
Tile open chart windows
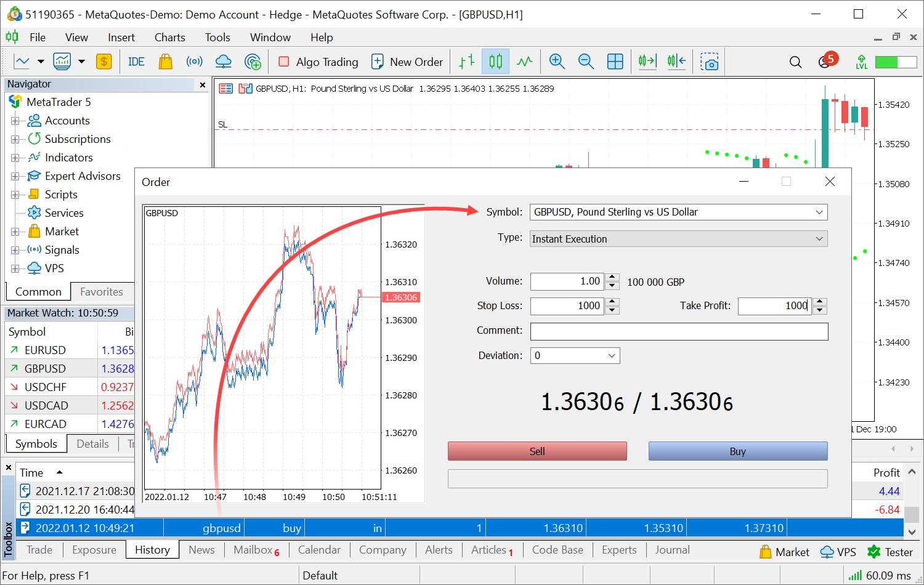[615, 61]
